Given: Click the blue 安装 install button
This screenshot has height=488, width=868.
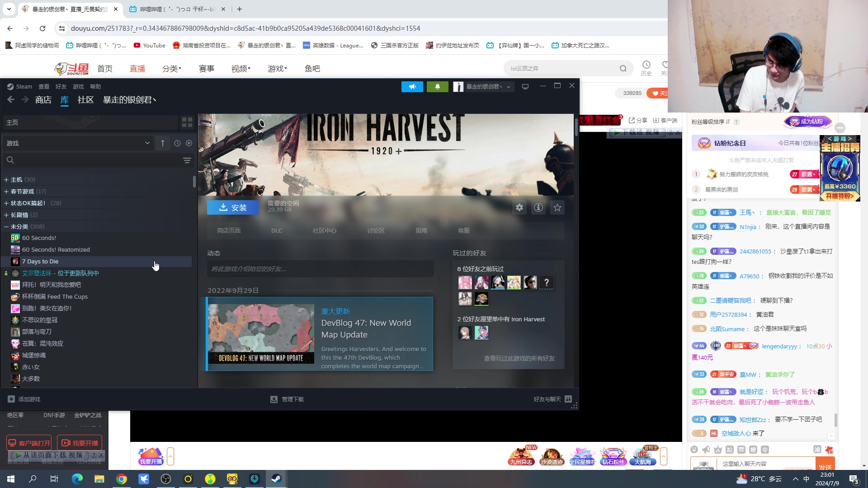Looking at the screenshot, I should pos(233,207).
